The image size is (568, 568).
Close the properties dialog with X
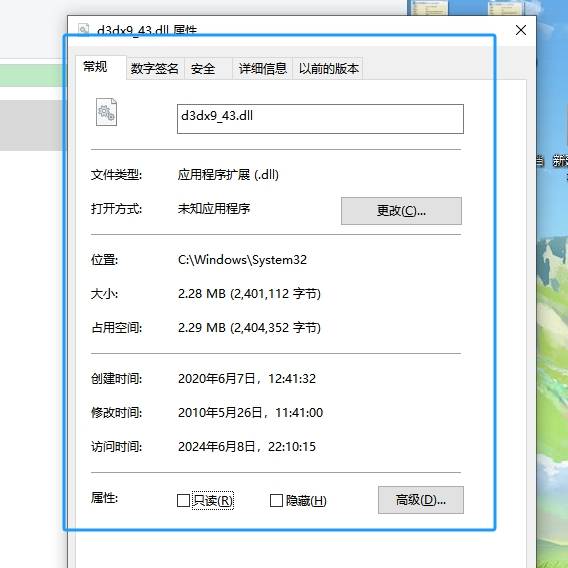point(521,30)
